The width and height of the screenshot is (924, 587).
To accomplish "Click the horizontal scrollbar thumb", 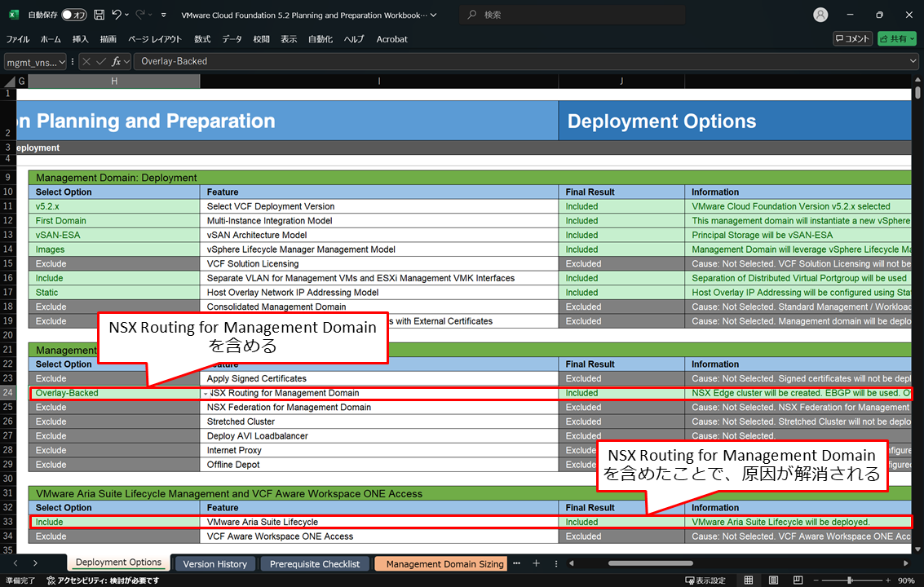I will click(x=651, y=563).
